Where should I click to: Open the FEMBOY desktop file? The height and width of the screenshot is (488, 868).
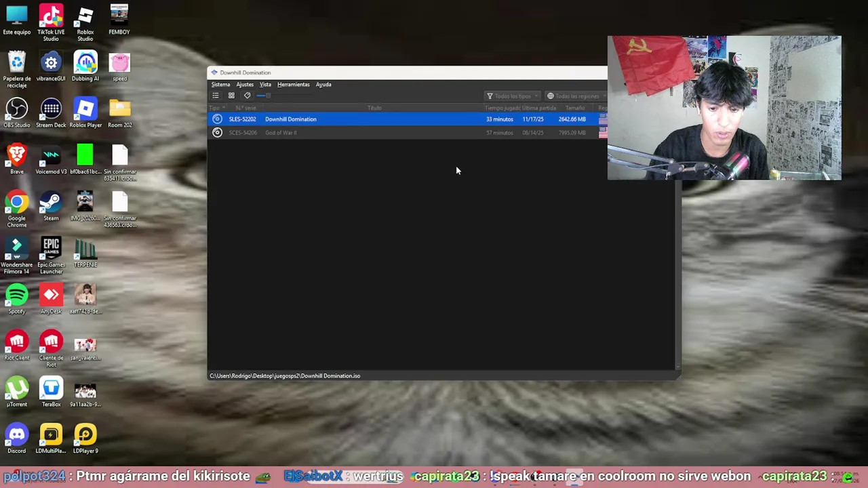tap(119, 20)
